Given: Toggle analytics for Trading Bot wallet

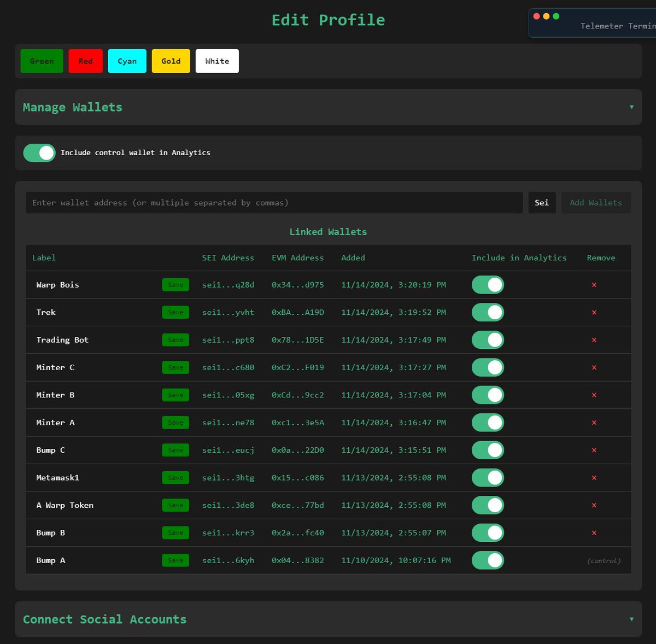Looking at the screenshot, I should (x=488, y=340).
